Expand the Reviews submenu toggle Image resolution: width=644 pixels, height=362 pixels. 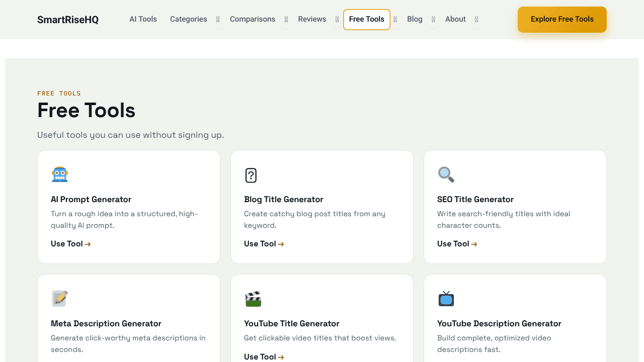point(337,20)
